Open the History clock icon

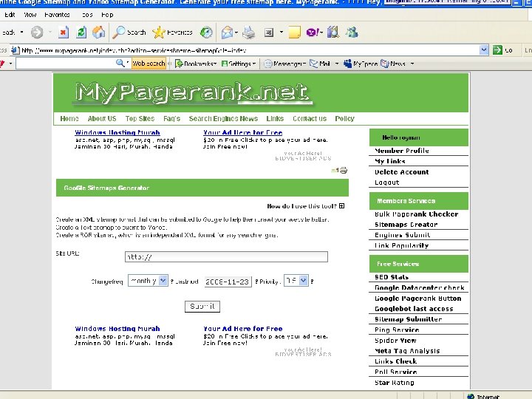[206, 33]
